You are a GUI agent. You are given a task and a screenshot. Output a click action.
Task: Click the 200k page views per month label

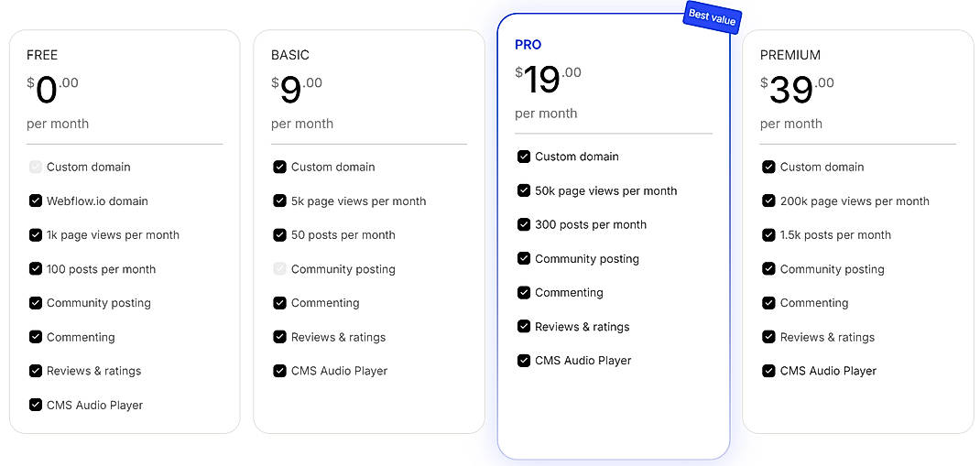[855, 201]
